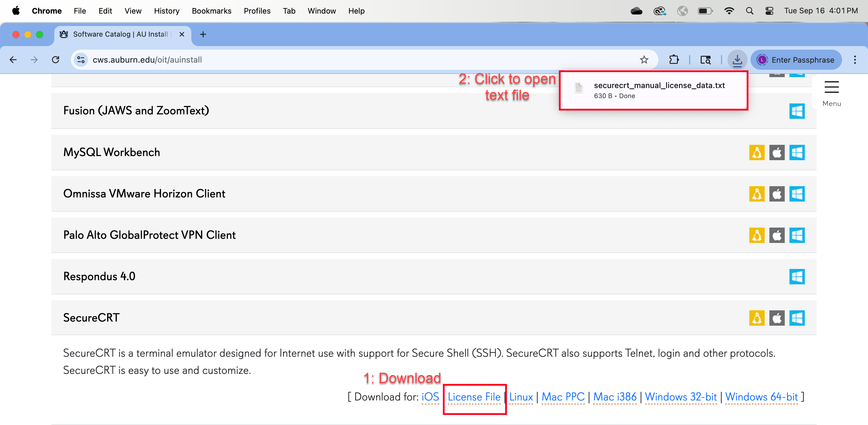
Task: Open the View menu
Action: click(x=133, y=11)
